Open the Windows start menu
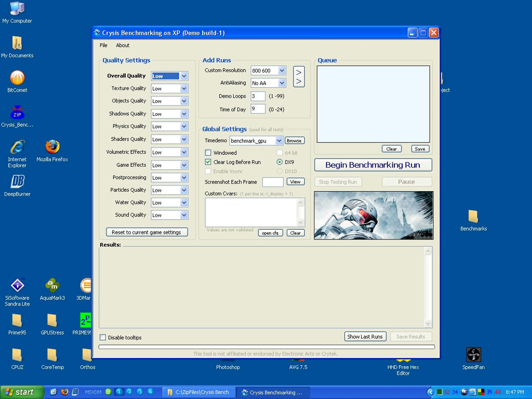This screenshot has height=399, width=532. click(x=22, y=392)
